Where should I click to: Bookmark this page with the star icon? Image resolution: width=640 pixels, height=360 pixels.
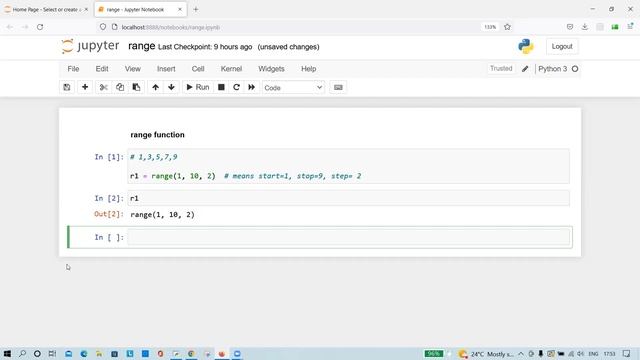pos(507,27)
